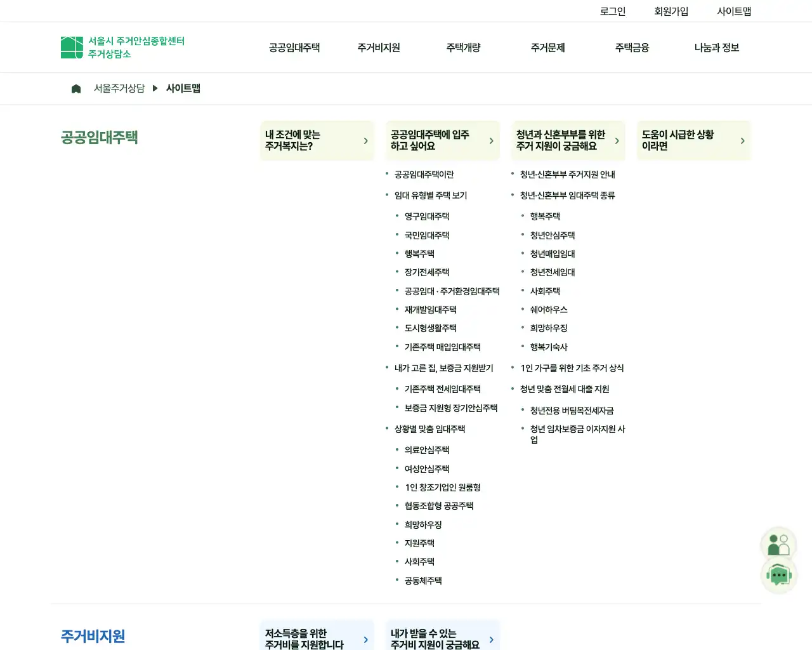Open the 주택금융 menu
Viewport: 812px width, 650px height.
[x=631, y=48]
